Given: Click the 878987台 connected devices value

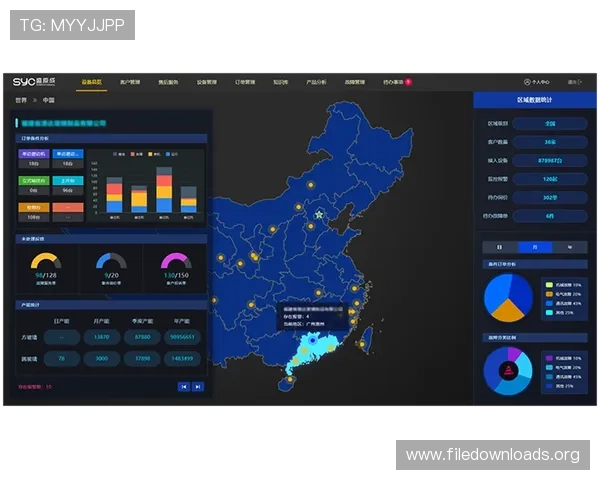Looking at the screenshot, I should (550, 161).
